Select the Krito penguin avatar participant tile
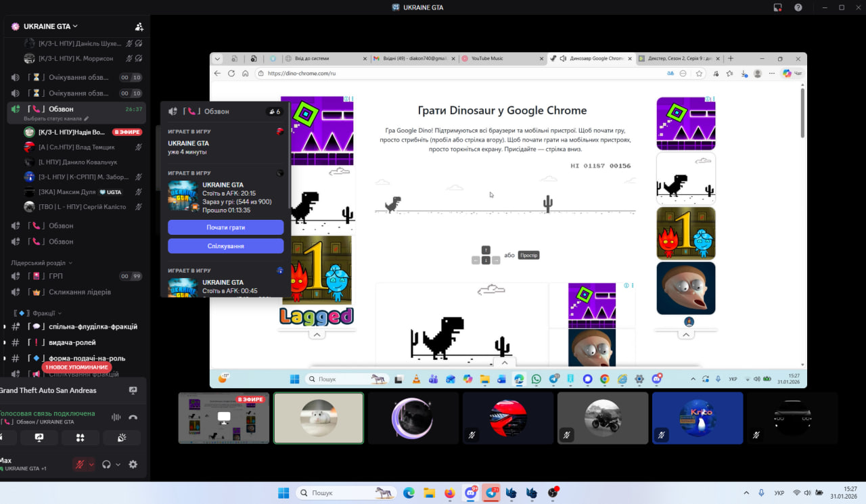Viewport: 866px width, 504px height. coord(697,418)
